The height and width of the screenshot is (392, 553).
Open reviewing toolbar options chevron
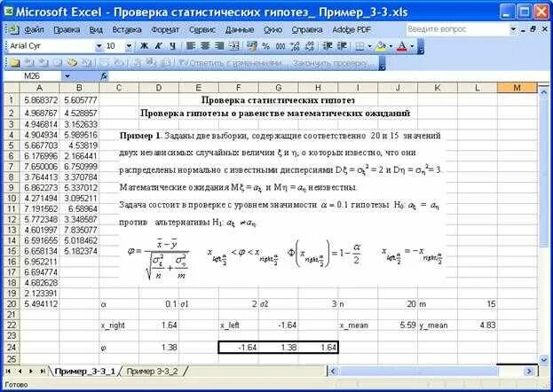[x=382, y=63]
